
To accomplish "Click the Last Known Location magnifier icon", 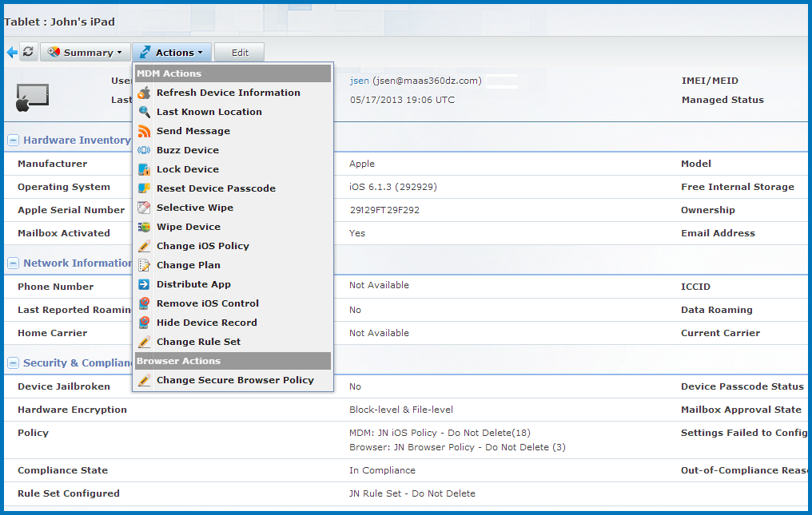I will point(144,112).
